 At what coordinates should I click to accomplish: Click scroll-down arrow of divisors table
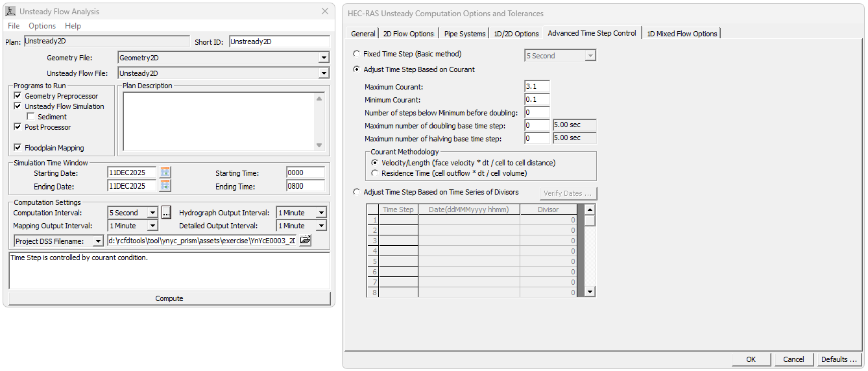pos(590,292)
